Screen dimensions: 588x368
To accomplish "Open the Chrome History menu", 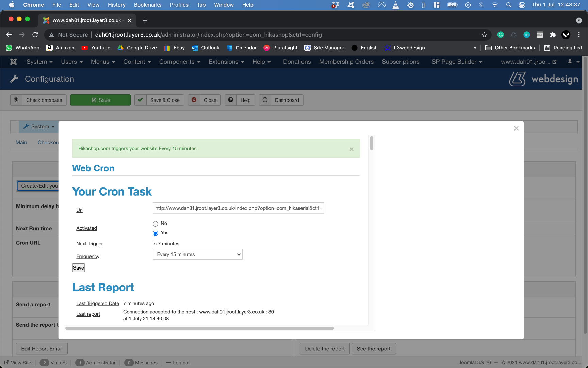I will tap(116, 5).
